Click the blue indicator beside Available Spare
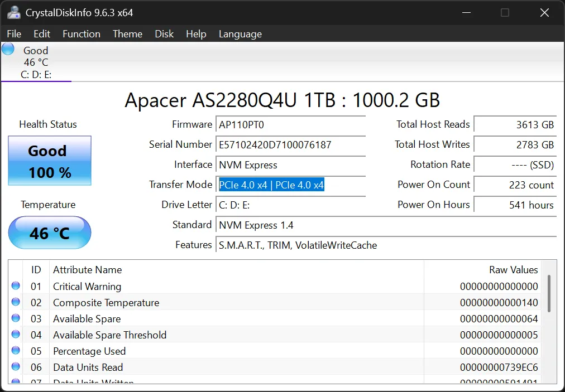565x392 pixels. click(16, 318)
